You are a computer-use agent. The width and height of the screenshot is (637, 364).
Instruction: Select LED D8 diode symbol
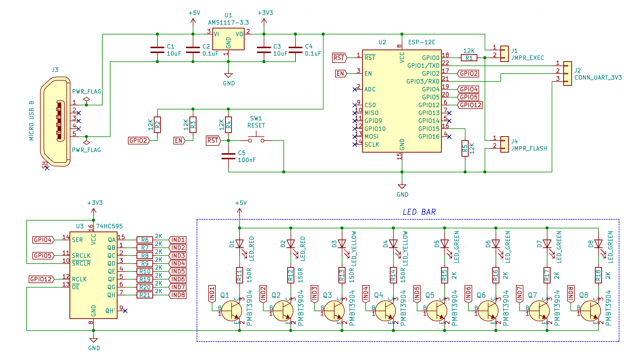pyautogui.click(x=598, y=244)
